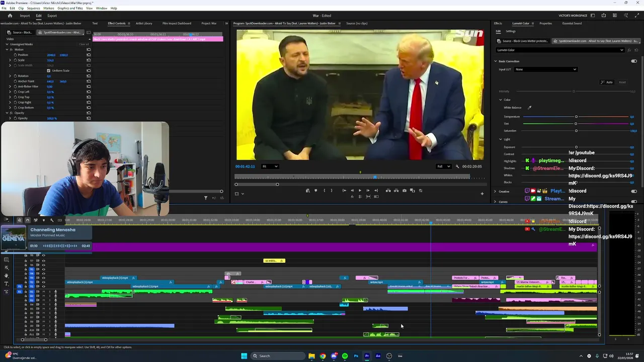This screenshot has width=644, height=362.
Task: Adjust the Tint slider
Action: click(x=576, y=124)
